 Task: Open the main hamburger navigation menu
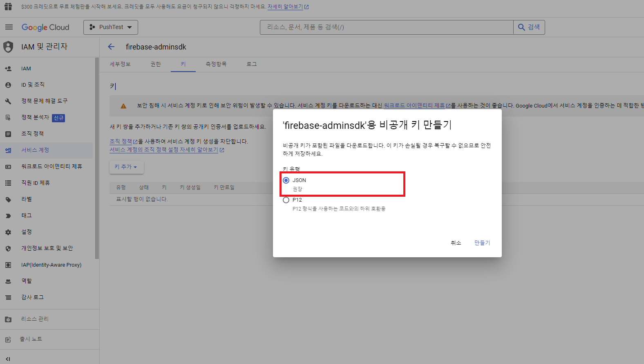point(9,27)
